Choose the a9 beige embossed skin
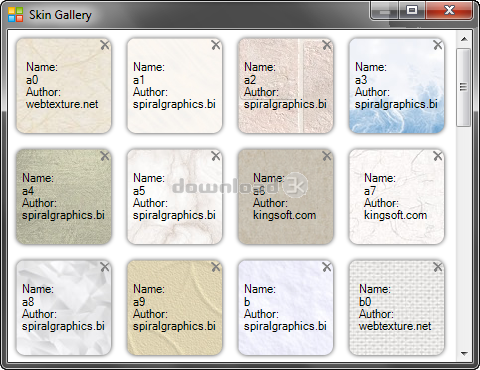 (175, 308)
